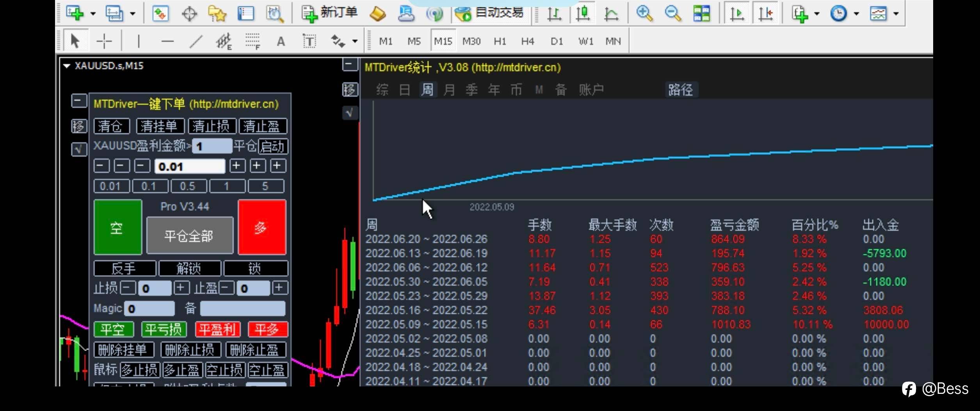Switch chart to candlesticks icon
Screen dimensions: 980x411
[x=583, y=14]
